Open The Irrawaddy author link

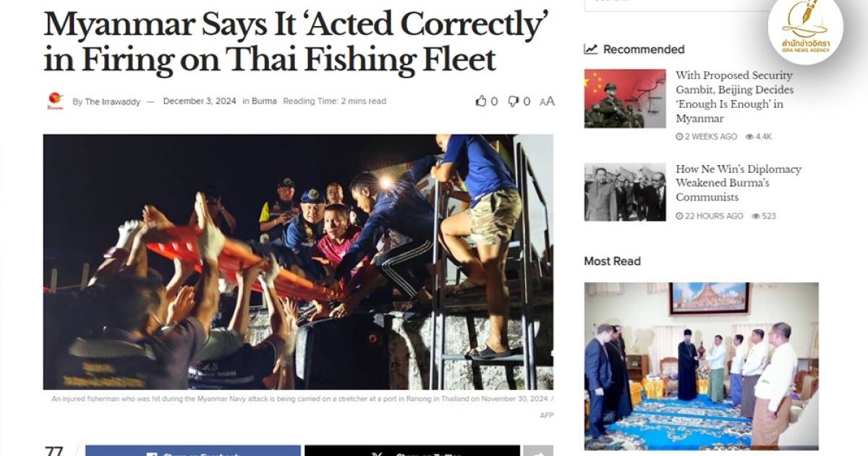(x=113, y=102)
